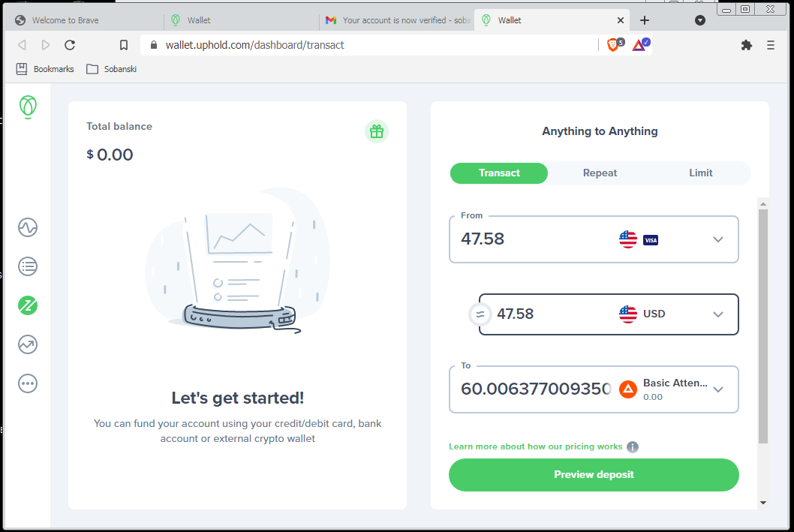
Task: Switch to the Limit tab
Action: pos(700,173)
